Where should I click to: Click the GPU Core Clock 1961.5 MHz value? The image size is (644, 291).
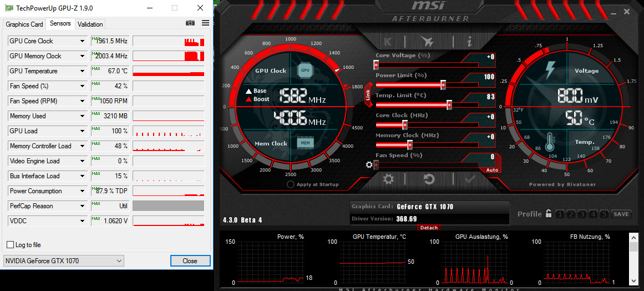(x=110, y=41)
